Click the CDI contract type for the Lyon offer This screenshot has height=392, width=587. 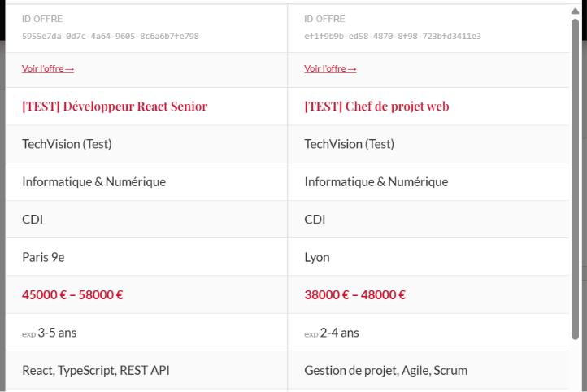click(x=315, y=220)
